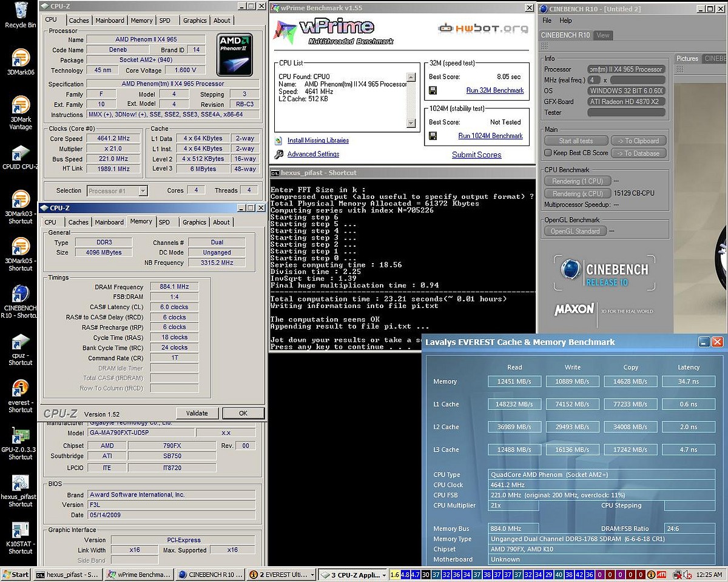Switch to the CINEBENCH R10 taskbar button
The height and width of the screenshot is (582, 728).
pos(211,574)
